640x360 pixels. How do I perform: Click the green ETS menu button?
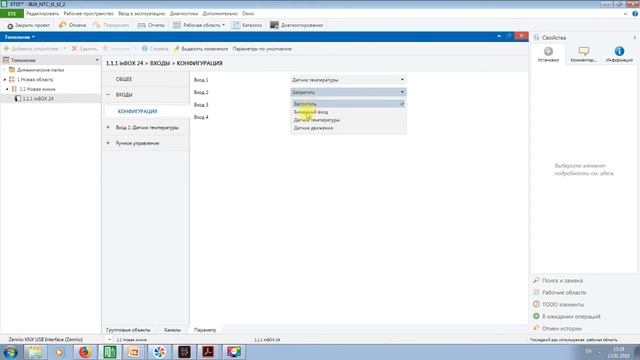click(x=12, y=13)
